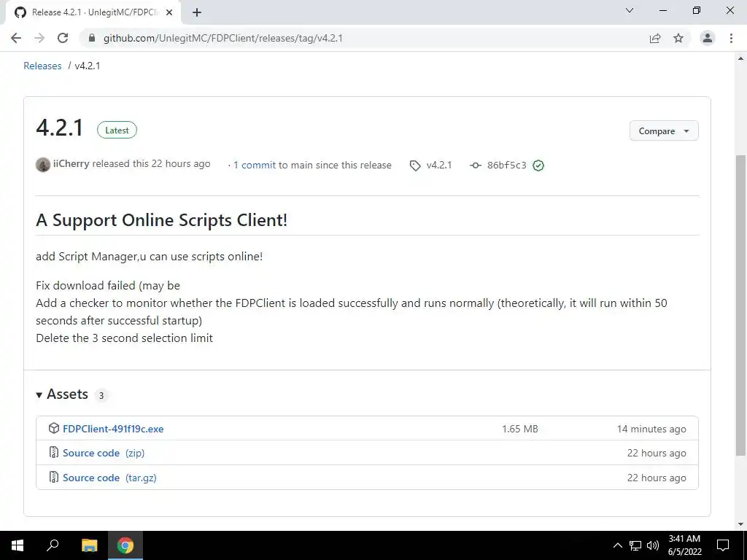Open a new tab with plus button
The width and height of the screenshot is (747, 560).
click(x=197, y=12)
